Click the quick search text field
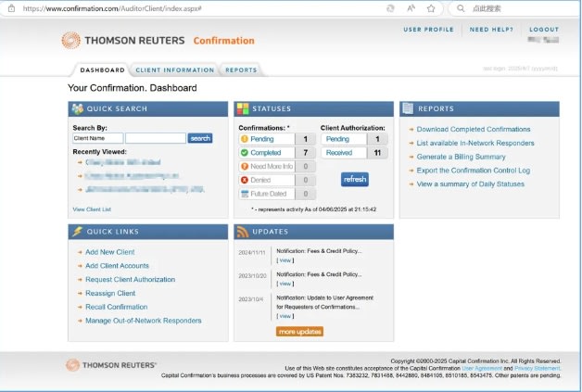The height and width of the screenshot is (392, 582). pos(156,138)
